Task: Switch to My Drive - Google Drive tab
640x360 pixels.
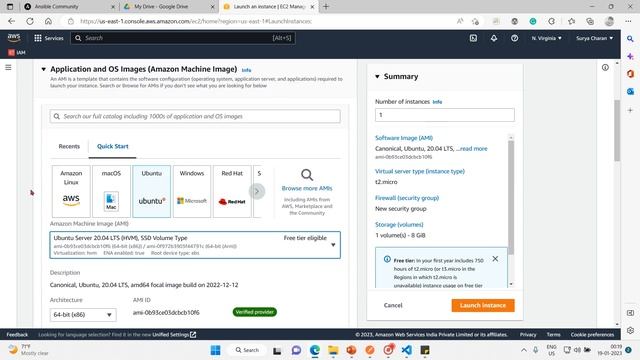Action: [x=169, y=7]
